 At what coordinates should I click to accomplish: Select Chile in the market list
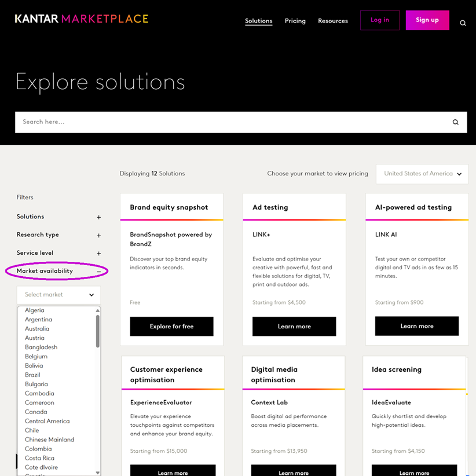pyautogui.click(x=32, y=430)
